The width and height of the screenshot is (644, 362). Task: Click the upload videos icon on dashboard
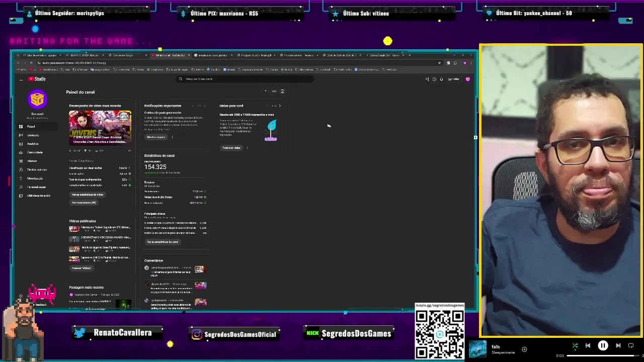click(266, 92)
